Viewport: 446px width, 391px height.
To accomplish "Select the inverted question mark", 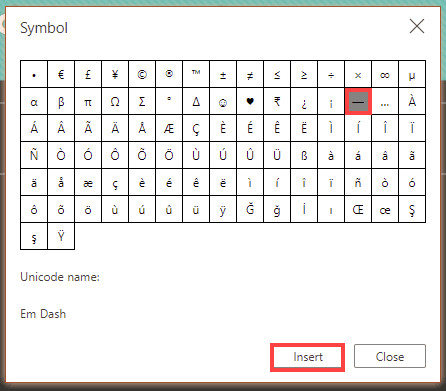I will pyautogui.click(x=304, y=101).
